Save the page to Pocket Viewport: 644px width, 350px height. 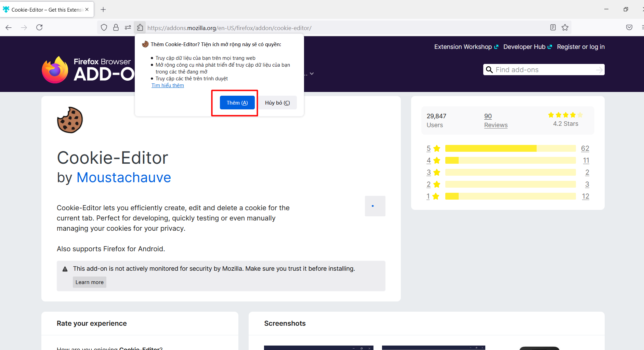629,27
